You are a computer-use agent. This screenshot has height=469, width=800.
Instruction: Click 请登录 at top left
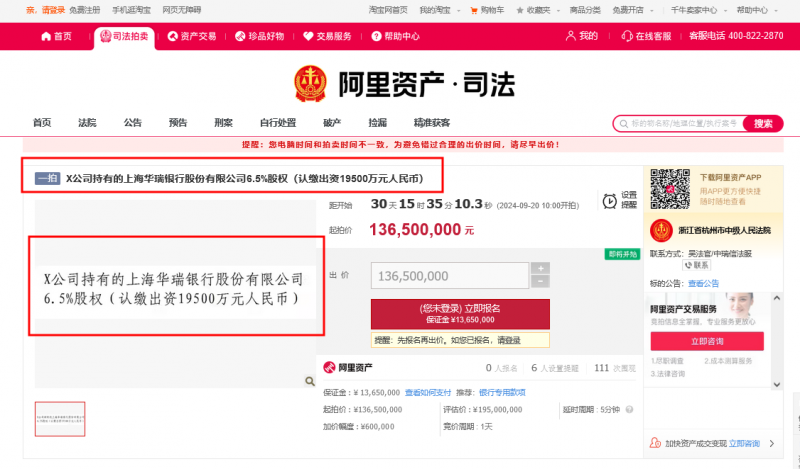point(53,10)
